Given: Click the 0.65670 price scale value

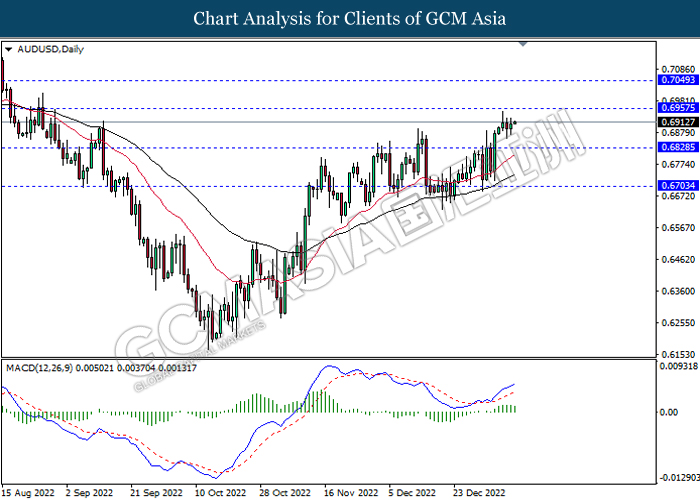Looking at the screenshot, I should [x=678, y=228].
